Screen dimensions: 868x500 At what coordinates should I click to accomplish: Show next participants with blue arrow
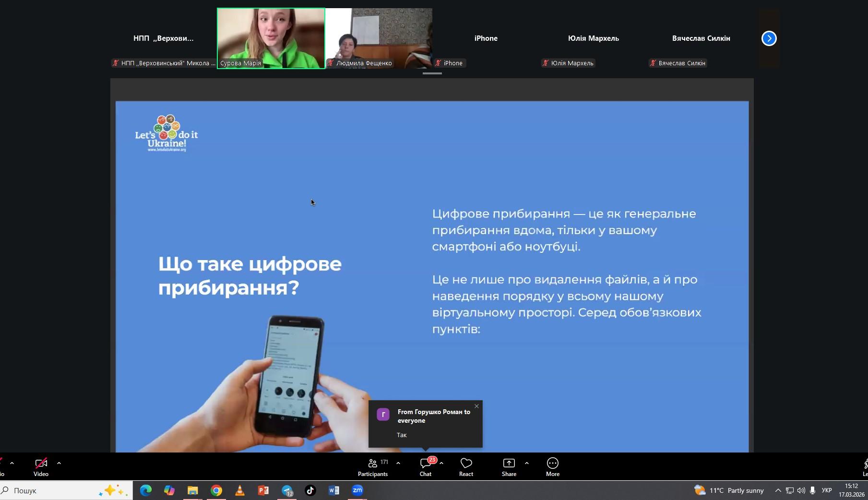tap(769, 38)
